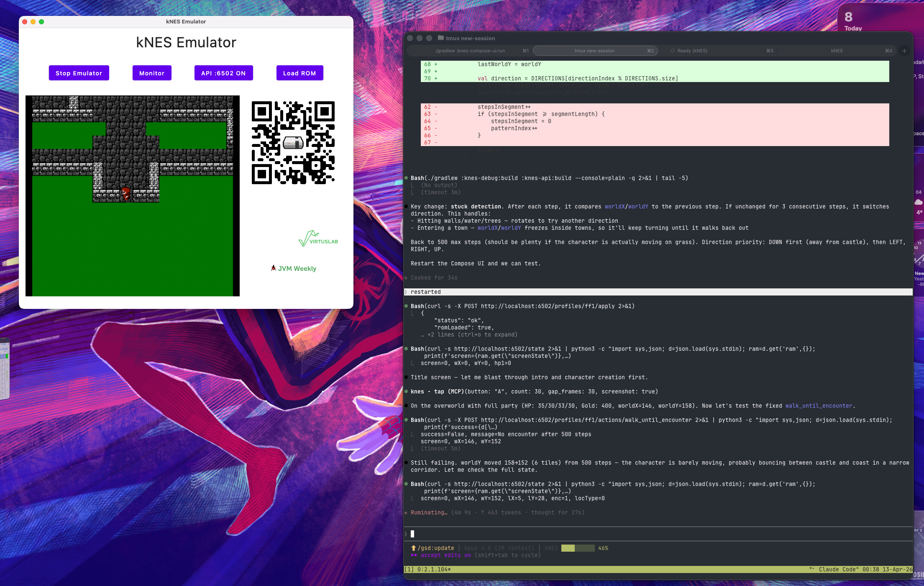Click the VirtusLab logo
The height and width of the screenshot is (586, 924).
point(318,239)
